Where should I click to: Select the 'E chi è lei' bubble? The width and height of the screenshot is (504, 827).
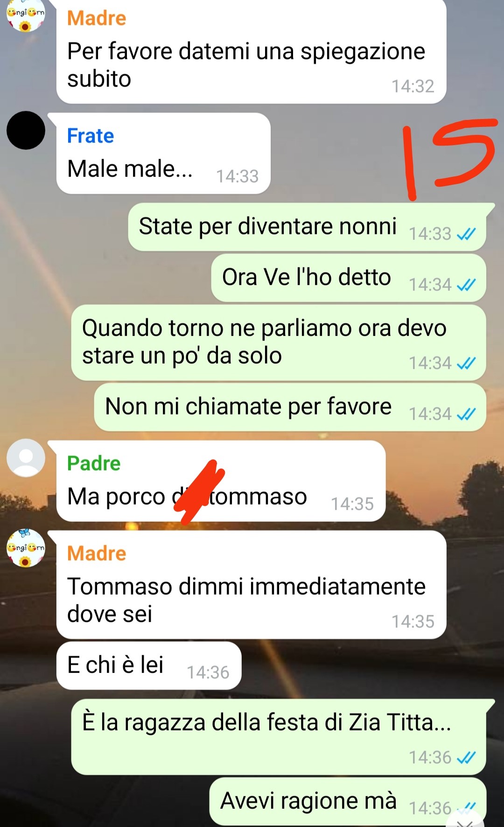click(149, 666)
